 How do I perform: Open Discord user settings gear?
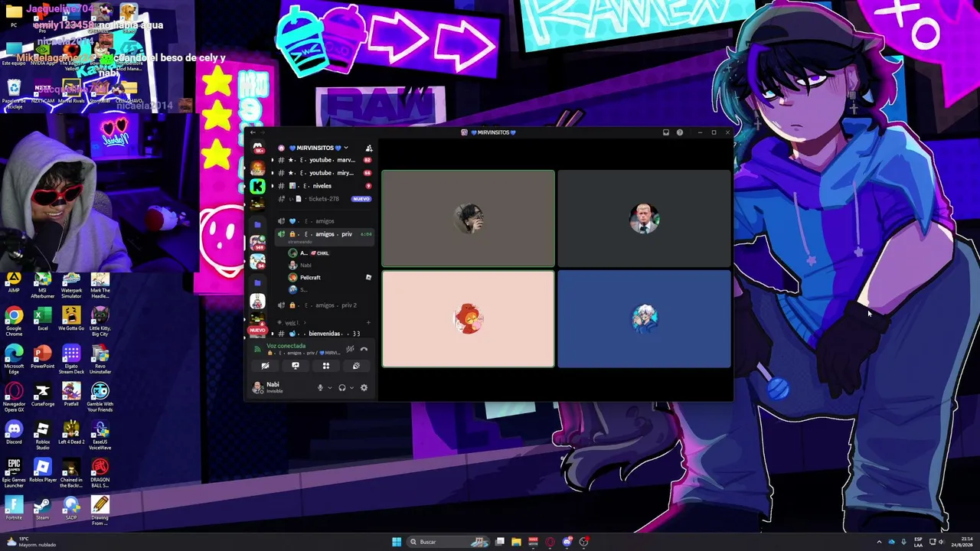364,388
